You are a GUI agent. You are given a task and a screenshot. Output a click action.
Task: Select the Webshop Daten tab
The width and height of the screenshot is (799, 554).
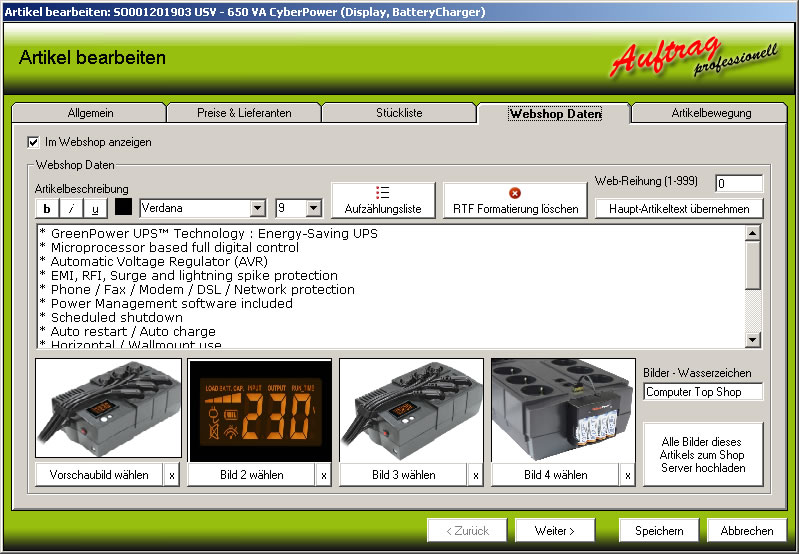point(555,113)
